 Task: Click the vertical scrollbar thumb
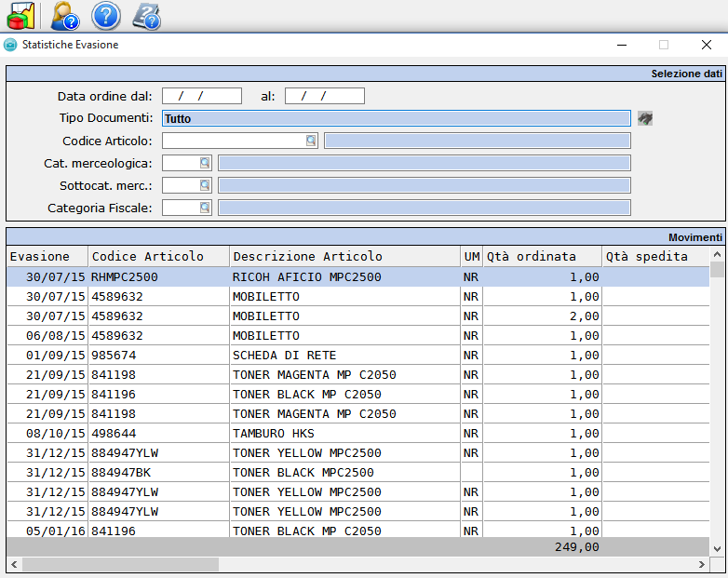click(718, 269)
